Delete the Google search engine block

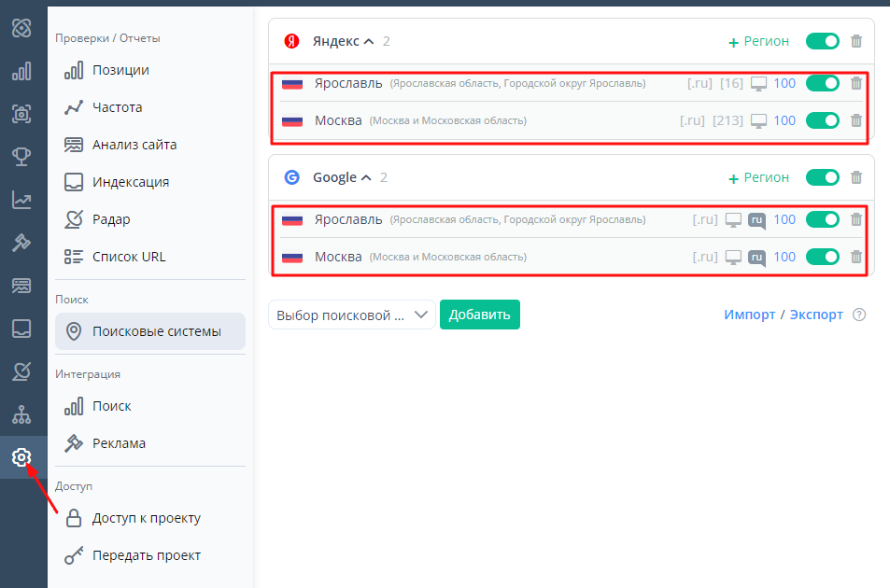(856, 177)
